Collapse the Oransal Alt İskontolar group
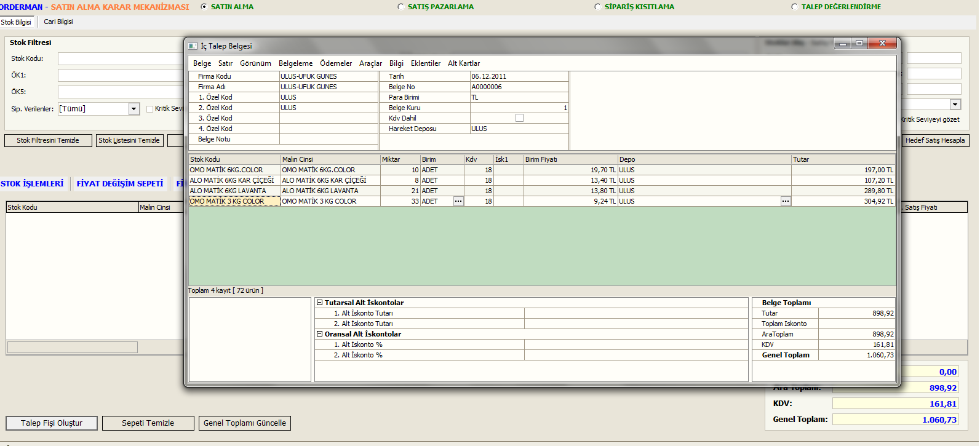 320,334
